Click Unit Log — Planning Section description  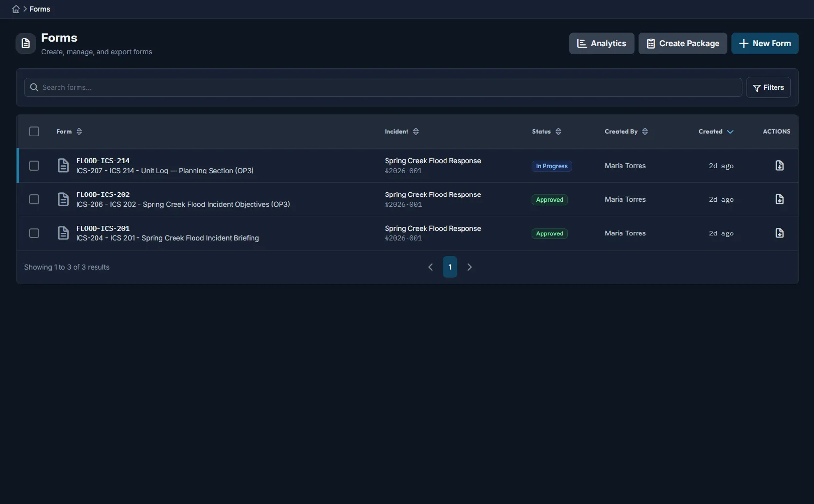click(165, 171)
